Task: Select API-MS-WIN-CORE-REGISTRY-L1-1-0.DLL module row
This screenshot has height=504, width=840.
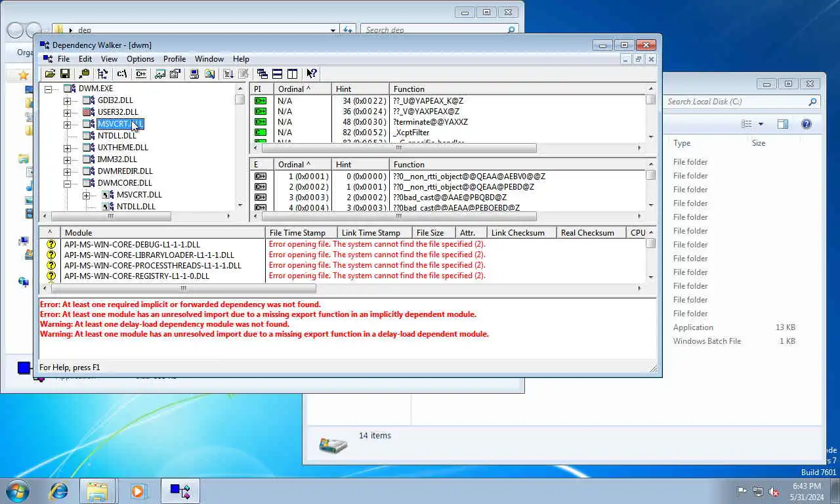Action: click(x=136, y=276)
